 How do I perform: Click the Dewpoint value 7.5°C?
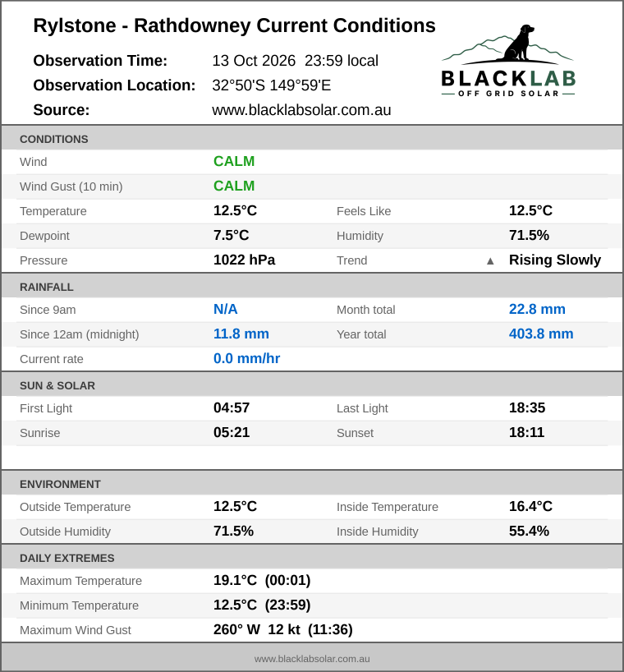tap(232, 235)
